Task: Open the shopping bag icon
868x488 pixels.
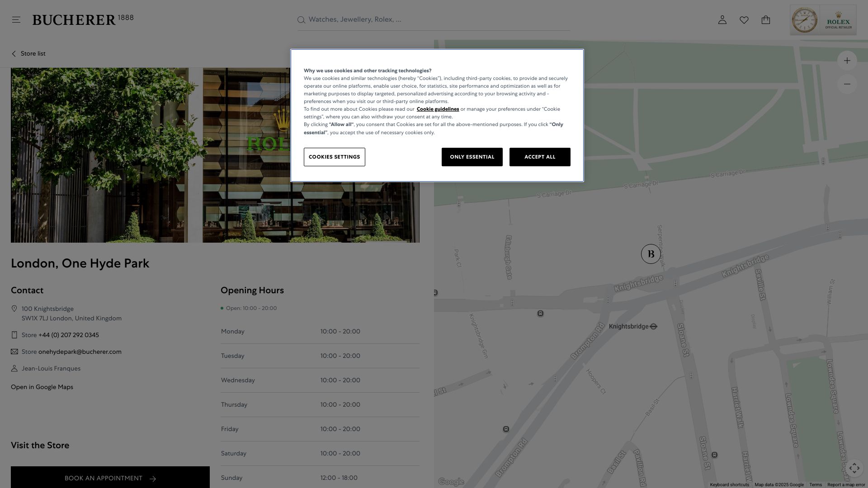Action: [x=766, y=20]
